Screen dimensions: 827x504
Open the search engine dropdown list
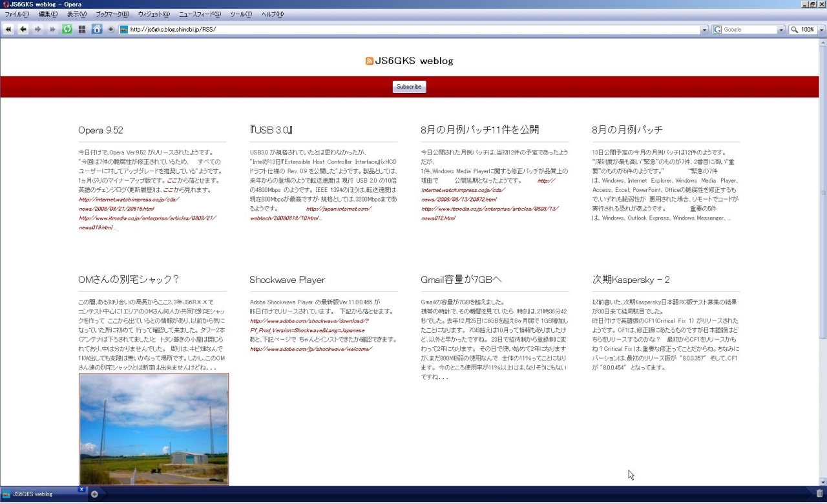[780, 30]
